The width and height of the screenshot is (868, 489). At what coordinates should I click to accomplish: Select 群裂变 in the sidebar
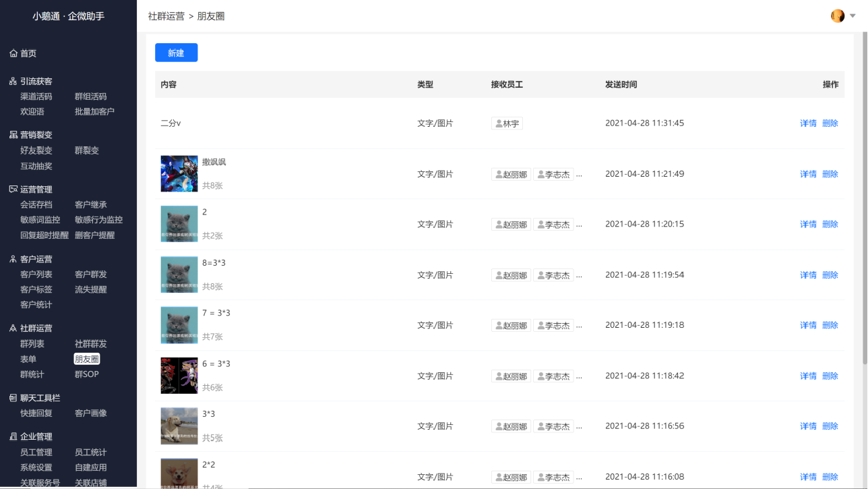pos(87,150)
